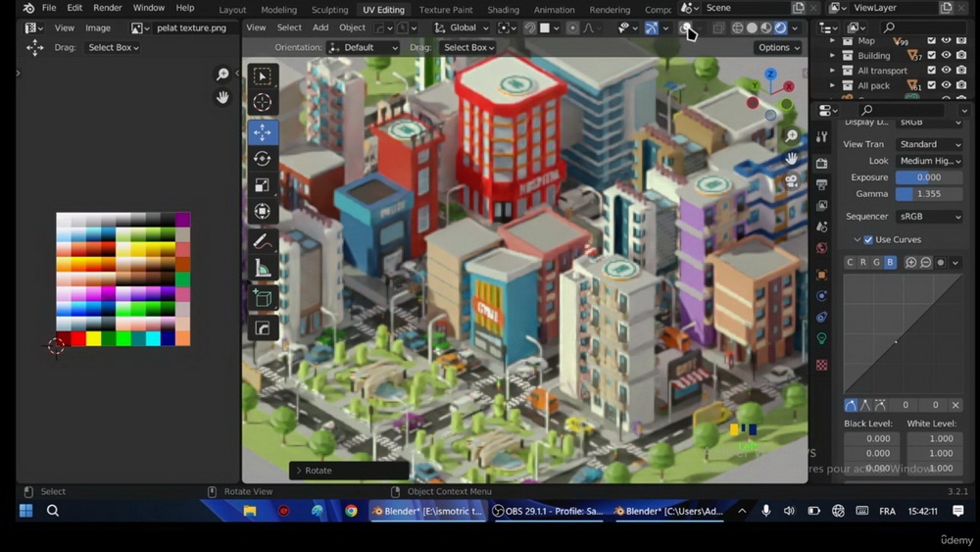Click the pan hand icon in 3D viewport
Screen dimensions: 980x552
(792, 158)
